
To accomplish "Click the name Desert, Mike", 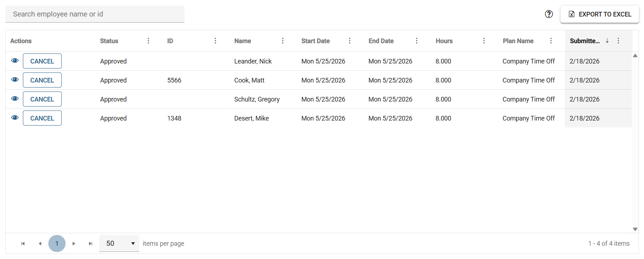I will 251,118.
